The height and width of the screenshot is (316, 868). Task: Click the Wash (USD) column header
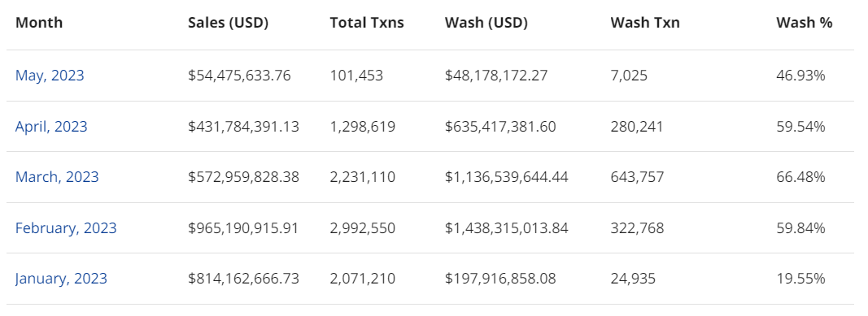pos(486,23)
